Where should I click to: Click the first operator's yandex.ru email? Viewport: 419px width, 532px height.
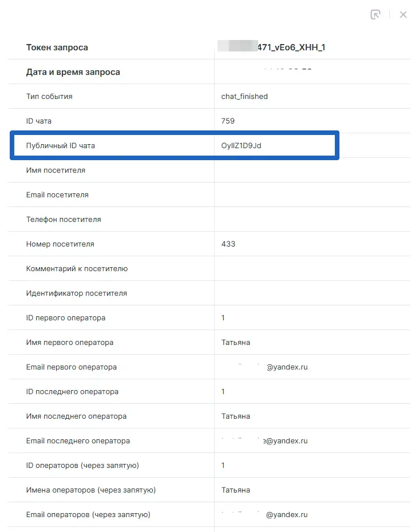point(265,367)
